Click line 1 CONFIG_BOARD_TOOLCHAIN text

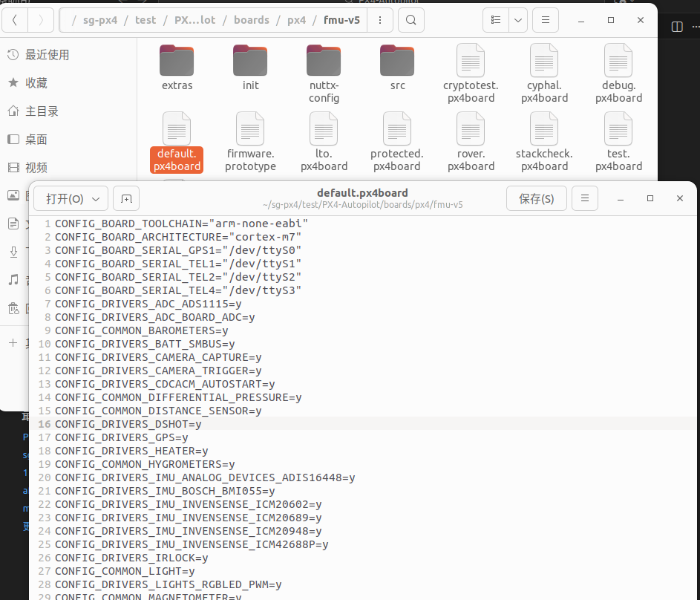coord(181,224)
